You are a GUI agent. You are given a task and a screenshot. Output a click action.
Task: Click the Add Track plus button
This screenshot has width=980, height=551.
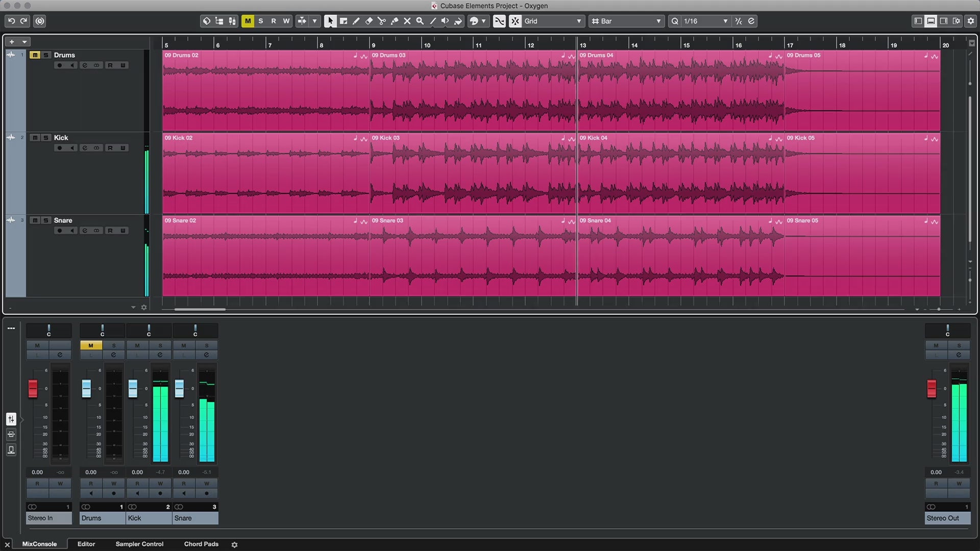[12, 42]
